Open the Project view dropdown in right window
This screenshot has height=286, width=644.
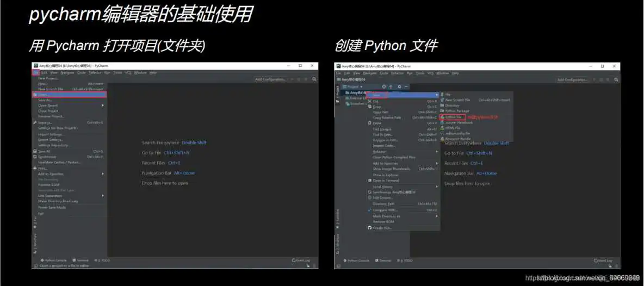pyautogui.click(x=361, y=87)
